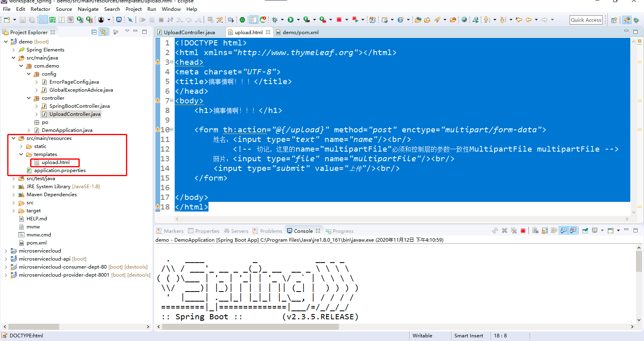The height and width of the screenshot is (341, 644).
Task: Toggle Show Console on standard output change
Action: click(x=564, y=231)
